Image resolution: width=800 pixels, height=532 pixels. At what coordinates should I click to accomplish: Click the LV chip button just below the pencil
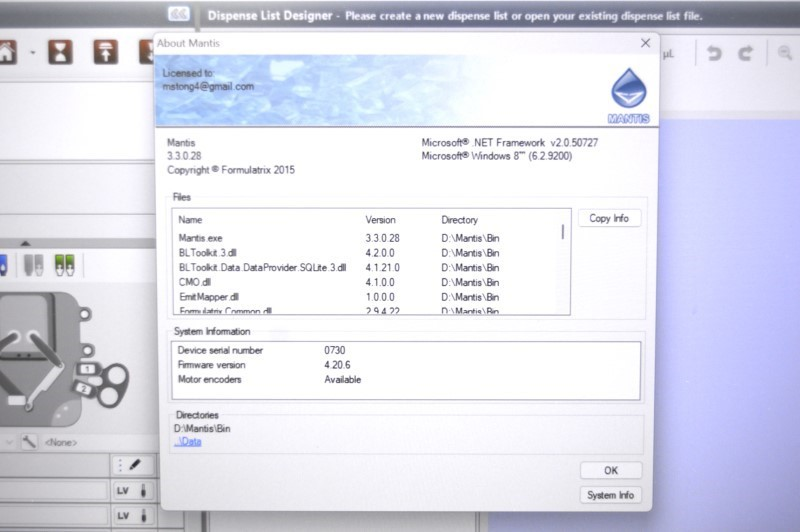point(132,491)
